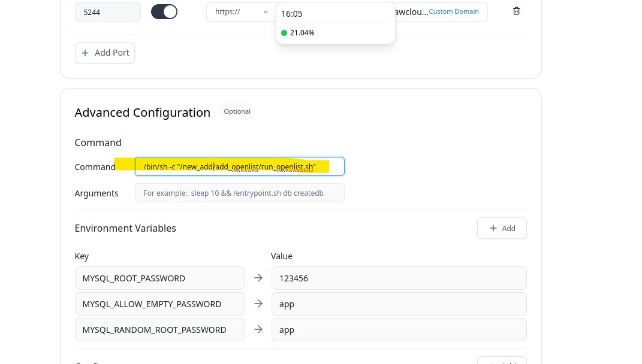This screenshot has width=642, height=364.
Task: Select the MYSQL_RANDOM_ROOT_PASSWORD key field
Action: point(159,329)
